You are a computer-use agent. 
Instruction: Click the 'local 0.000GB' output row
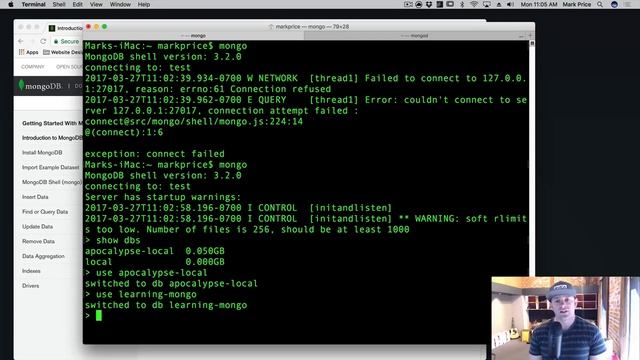pos(155,262)
